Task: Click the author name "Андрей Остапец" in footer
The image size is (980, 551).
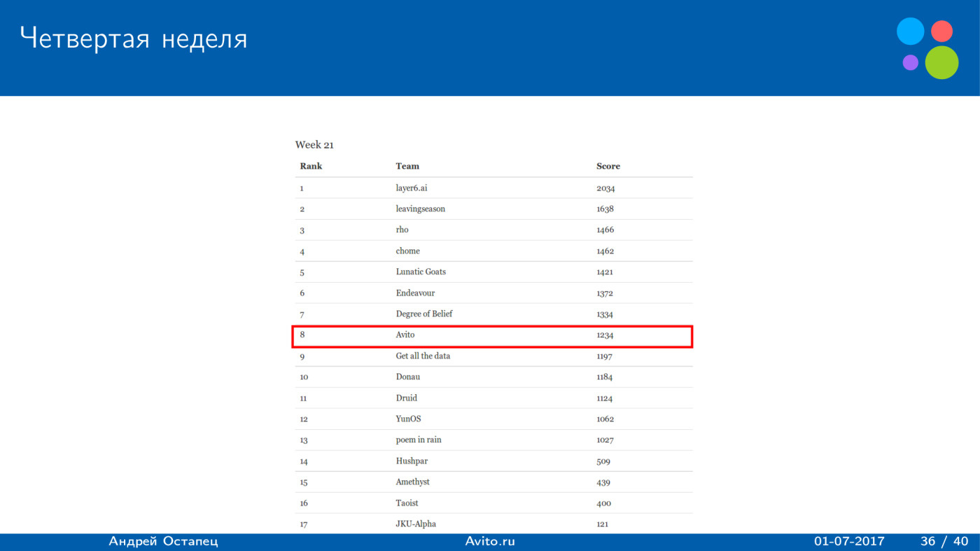Action: 163,542
